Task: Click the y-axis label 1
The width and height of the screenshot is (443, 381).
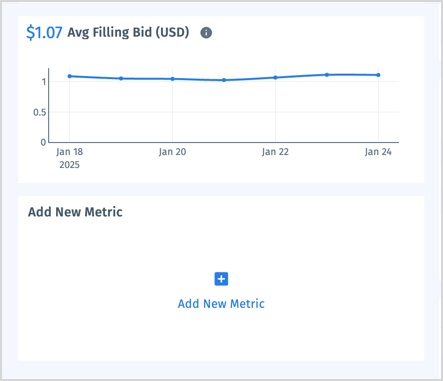Action: click(x=44, y=82)
